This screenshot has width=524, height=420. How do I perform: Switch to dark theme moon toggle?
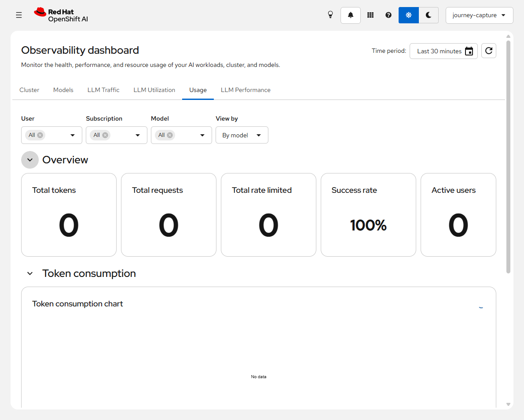tap(429, 15)
